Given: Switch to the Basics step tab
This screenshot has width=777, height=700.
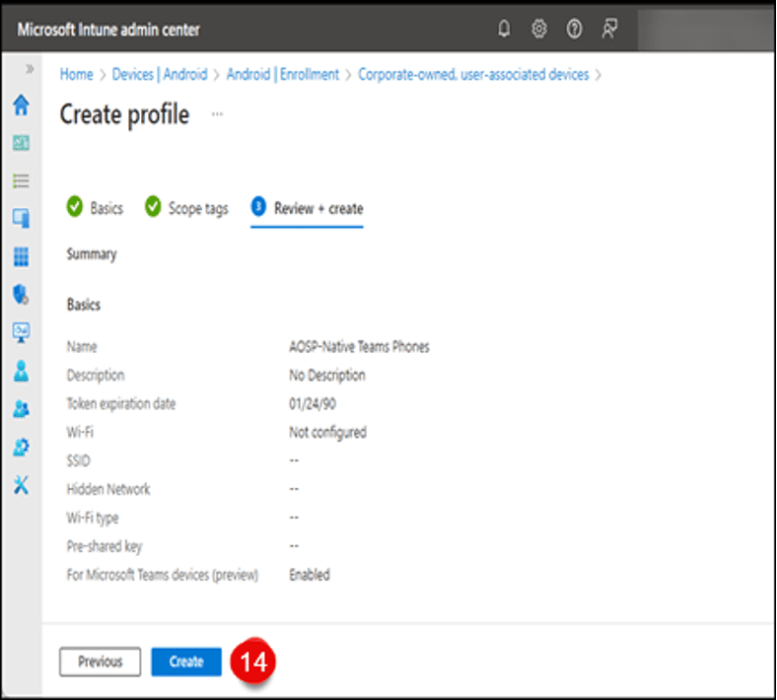Looking at the screenshot, I should [x=95, y=208].
